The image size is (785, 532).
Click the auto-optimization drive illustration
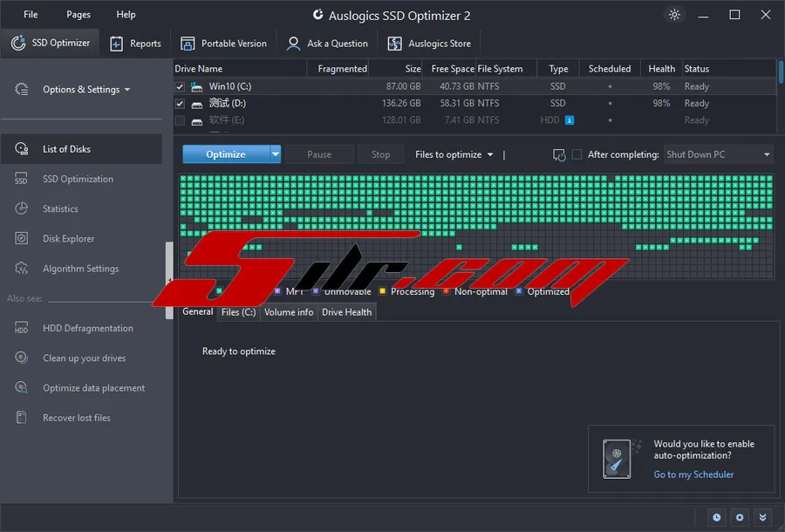coord(620,458)
